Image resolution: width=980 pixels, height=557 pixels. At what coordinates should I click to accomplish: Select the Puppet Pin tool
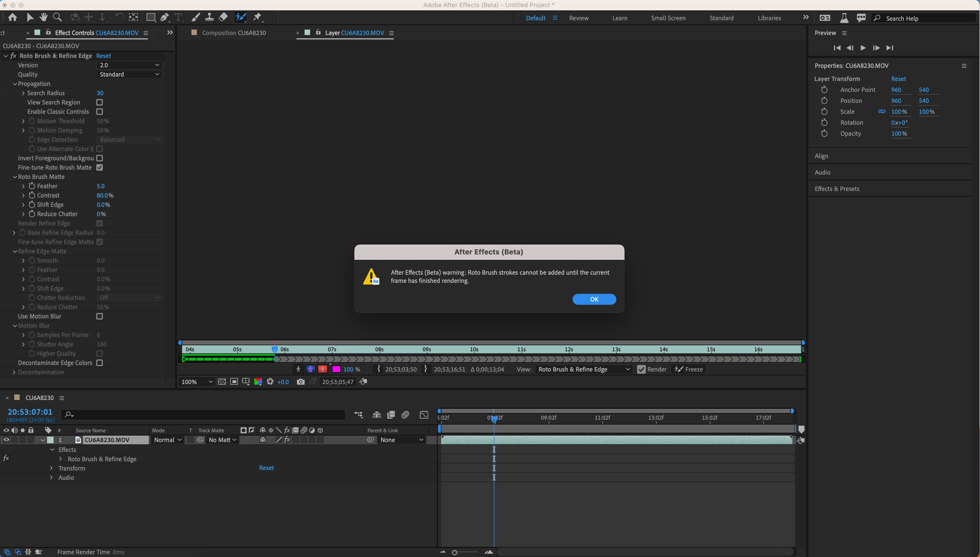click(x=257, y=17)
